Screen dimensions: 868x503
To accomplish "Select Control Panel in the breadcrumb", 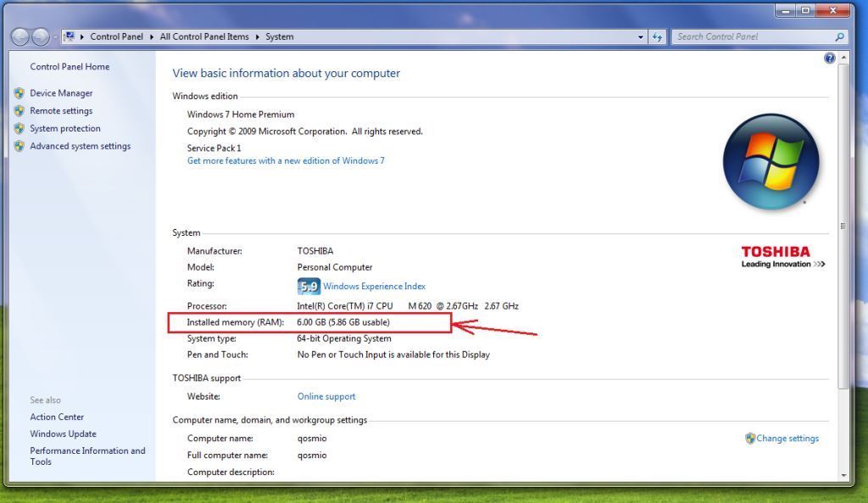I will (x=116, y=36).
